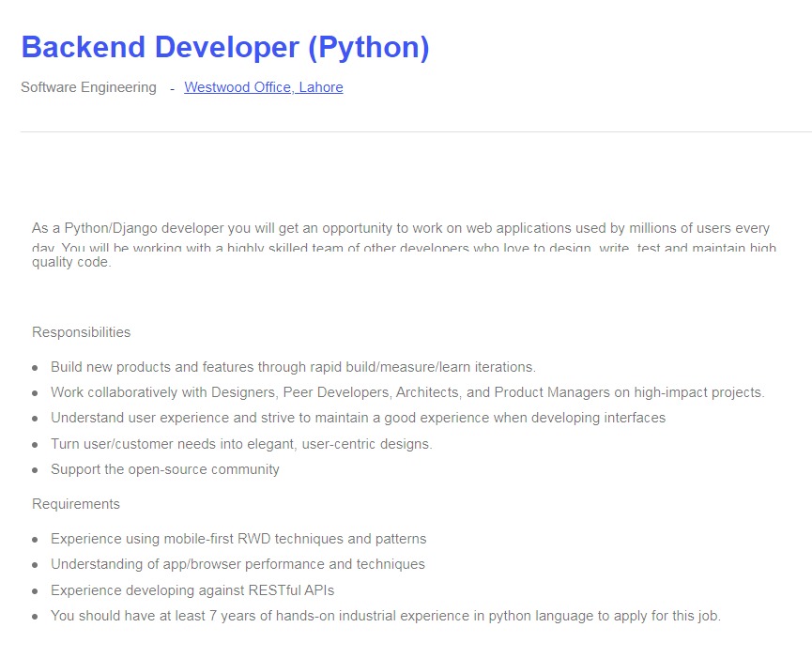Click the dash separator before the office link
The image size is (812, 658).
pos(172,87)
